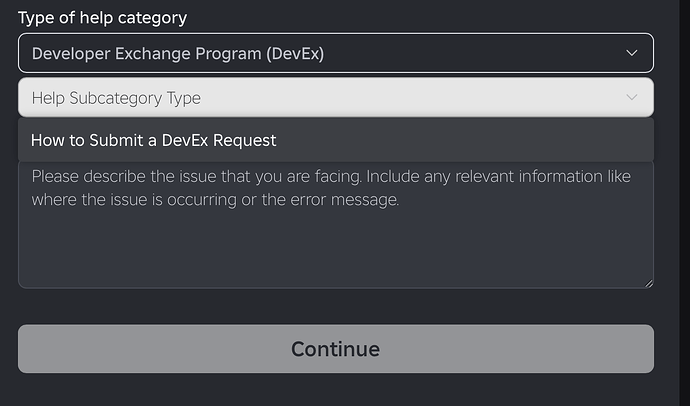Click the down arrow beside Developer Exchange Program
This screenshot has height=406, width=690.
631,53
